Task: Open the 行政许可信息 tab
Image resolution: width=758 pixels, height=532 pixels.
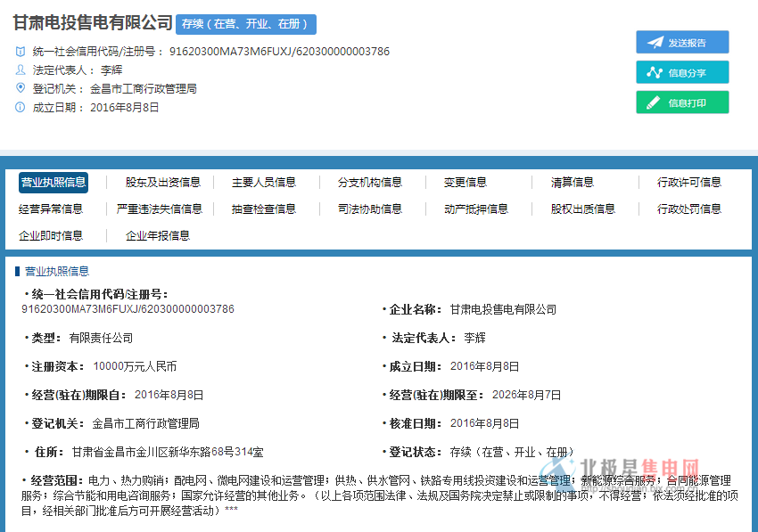Action: coord(689,182)
